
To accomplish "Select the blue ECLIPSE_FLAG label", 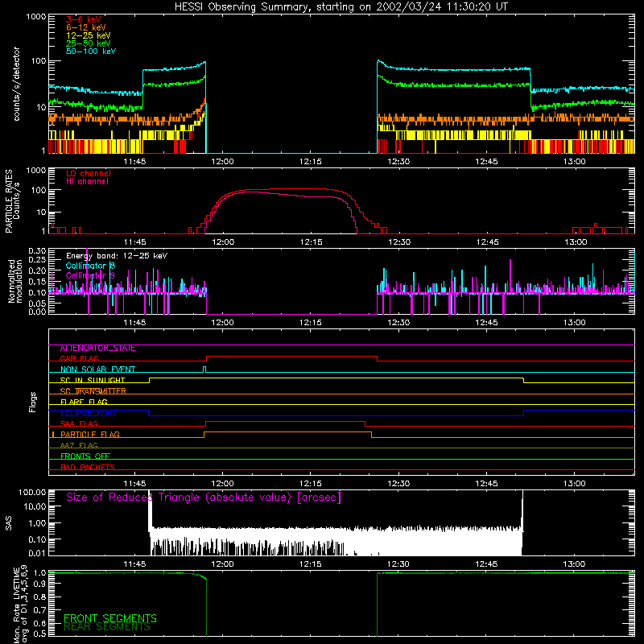I will tap(88, 413).
